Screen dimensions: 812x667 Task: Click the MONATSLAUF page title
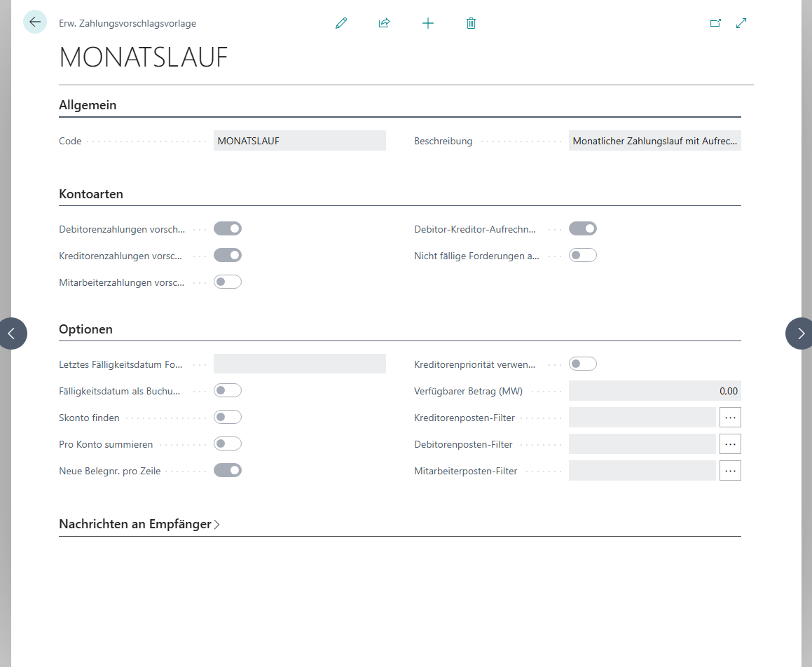(144, 57)
